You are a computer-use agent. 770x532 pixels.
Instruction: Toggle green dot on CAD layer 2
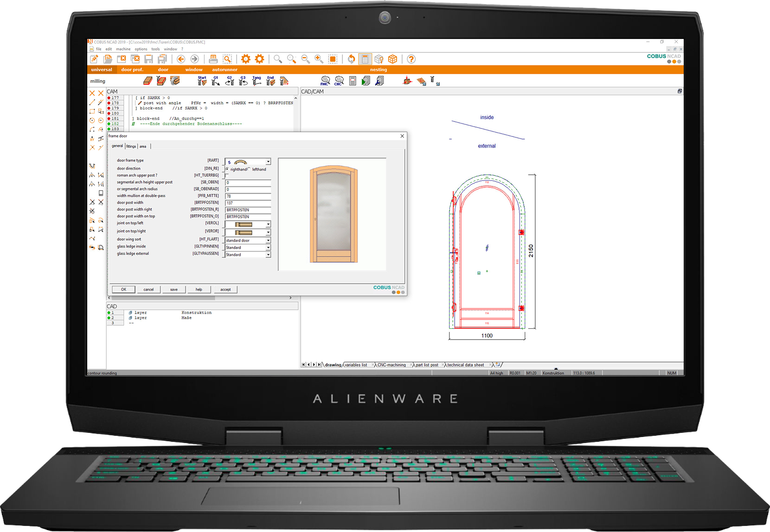[x=109, y=318]
